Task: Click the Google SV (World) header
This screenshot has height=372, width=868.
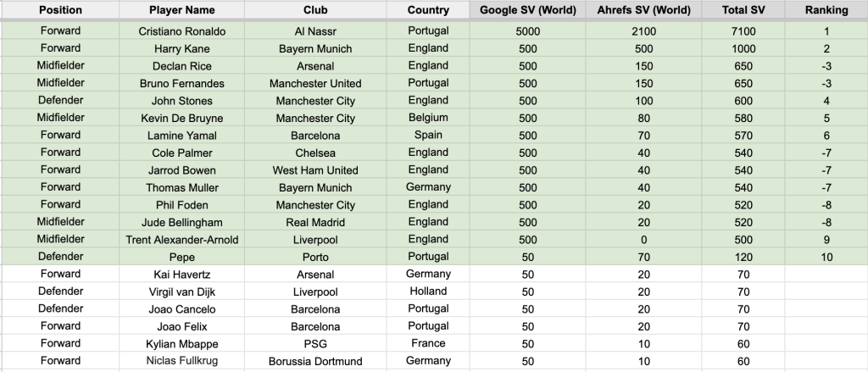Action: [x=528, y=10]
